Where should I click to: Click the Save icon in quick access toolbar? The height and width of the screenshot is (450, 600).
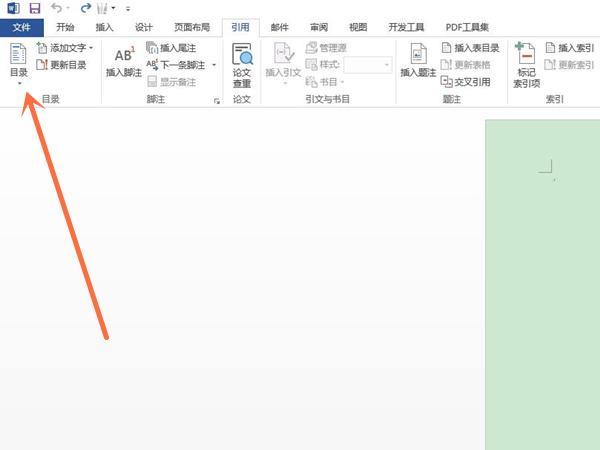tap(35, 8)
